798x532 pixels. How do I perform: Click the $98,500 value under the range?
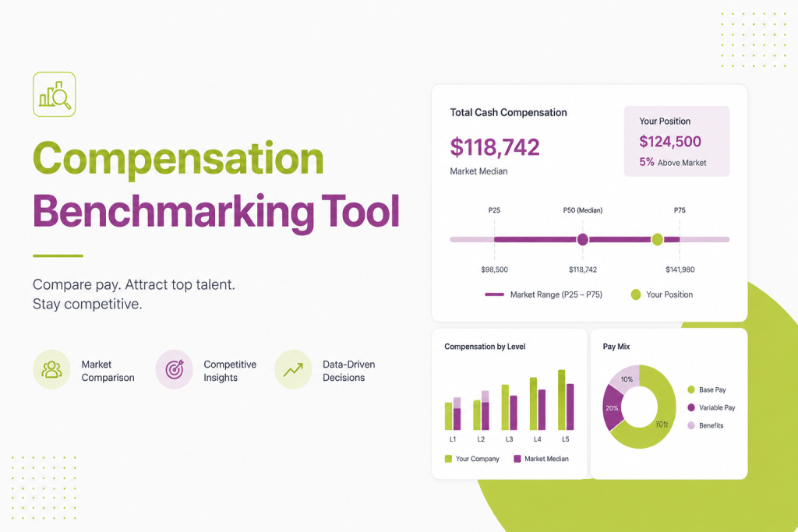coord(494,270)
